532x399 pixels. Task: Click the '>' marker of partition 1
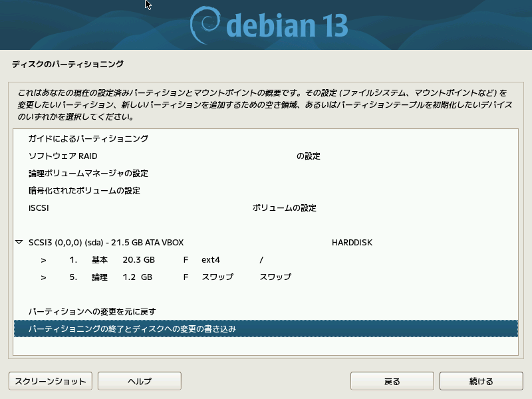(x=43, y=260)
